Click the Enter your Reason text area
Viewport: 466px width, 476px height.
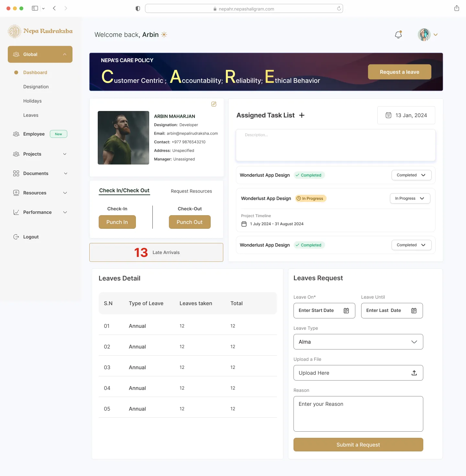click(358, 414)
